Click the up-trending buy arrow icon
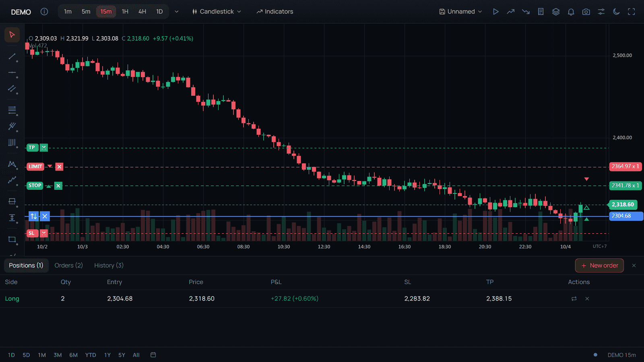The image size is (644, 362). pos(511,12)
